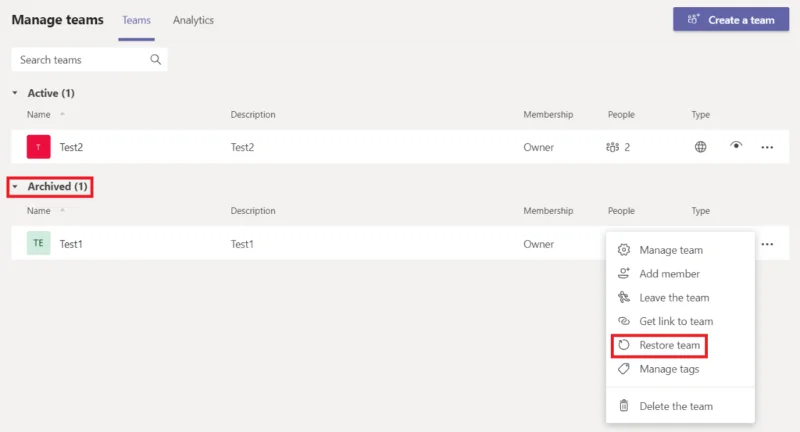Click the Test2 description cell

pos(242,147)
